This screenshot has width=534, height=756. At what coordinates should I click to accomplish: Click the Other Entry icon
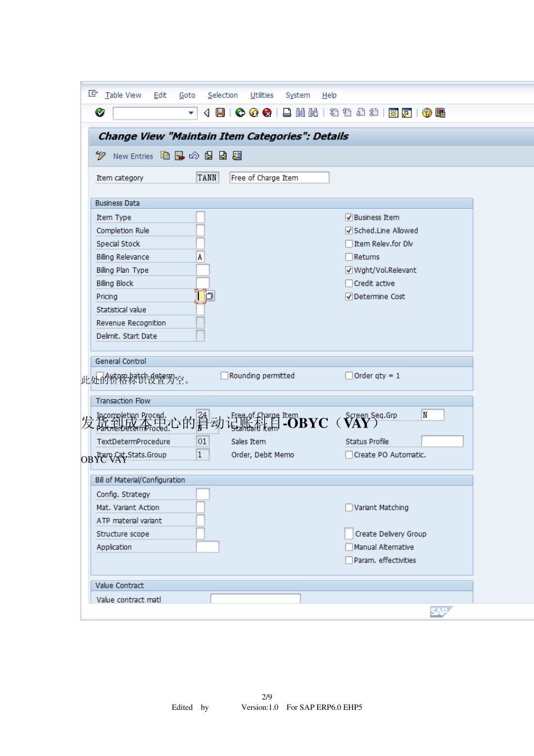coord(237,156)
